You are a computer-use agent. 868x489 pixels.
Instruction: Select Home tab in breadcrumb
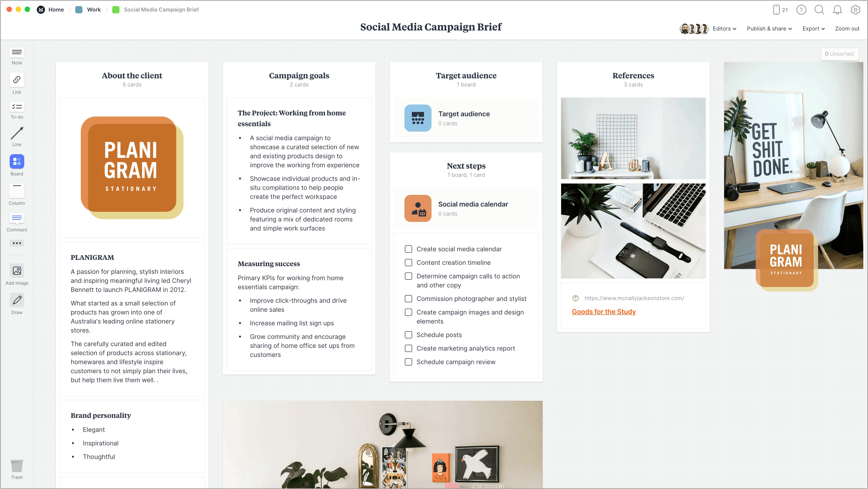(56, 9)
